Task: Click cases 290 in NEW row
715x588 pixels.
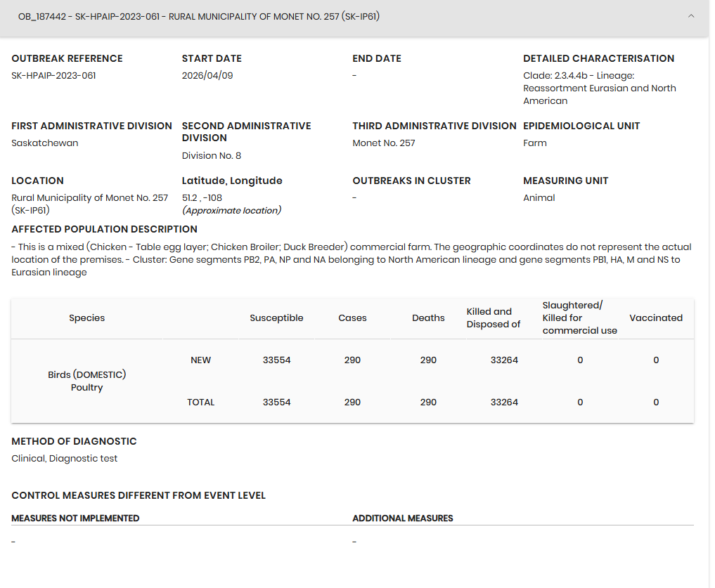Action: (352, 360)
